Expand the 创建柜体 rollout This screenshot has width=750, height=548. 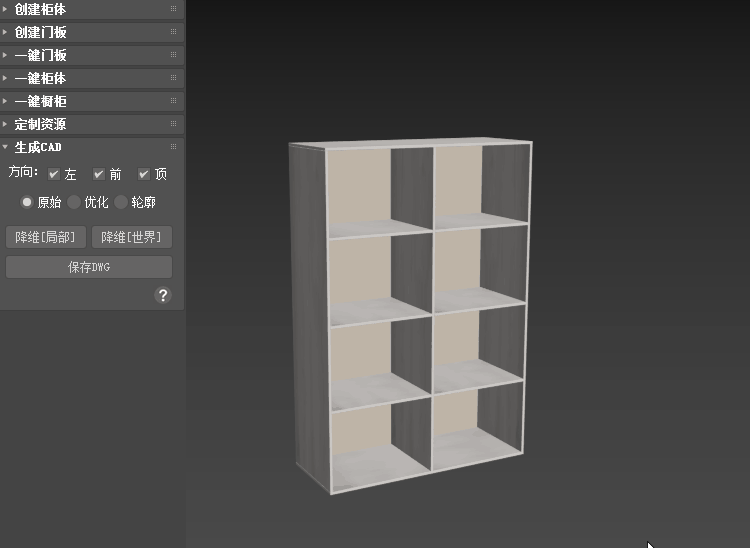click(92, 9)
